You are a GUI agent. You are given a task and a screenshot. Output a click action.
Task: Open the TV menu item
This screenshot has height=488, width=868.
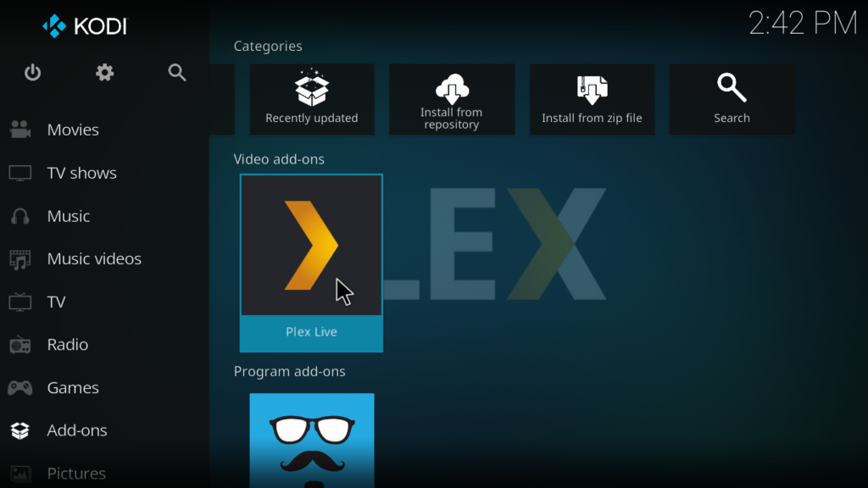point(56,302)
